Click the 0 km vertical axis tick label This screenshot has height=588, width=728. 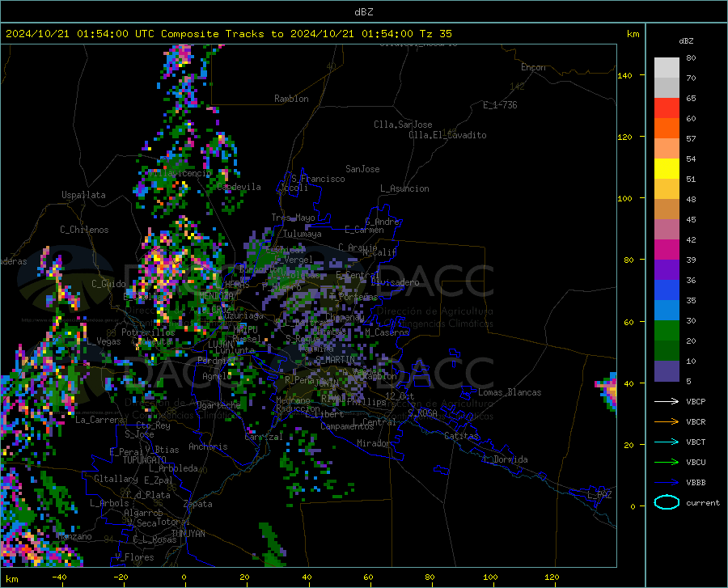633,506
